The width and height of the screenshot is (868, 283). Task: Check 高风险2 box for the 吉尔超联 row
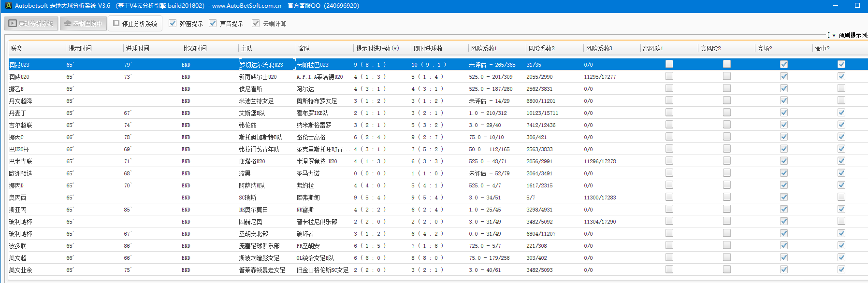(x=727, y=125)
